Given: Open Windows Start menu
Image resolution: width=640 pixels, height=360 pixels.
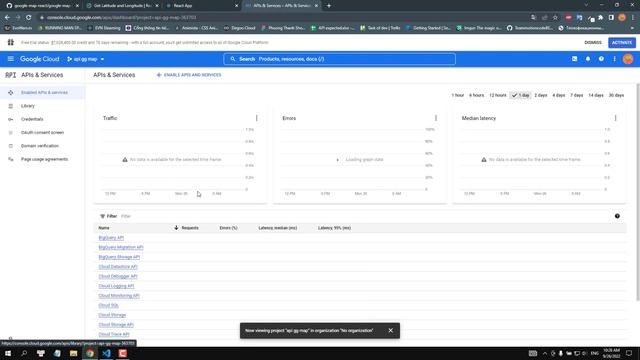Looking at the screenshot, I should tap(8, 353).
